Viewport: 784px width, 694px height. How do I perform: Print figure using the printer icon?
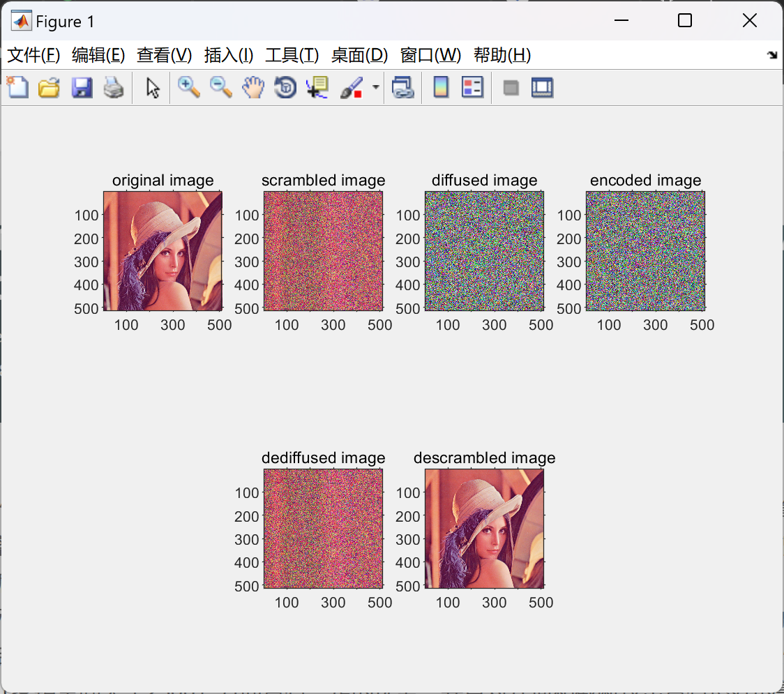click(114, 87)
